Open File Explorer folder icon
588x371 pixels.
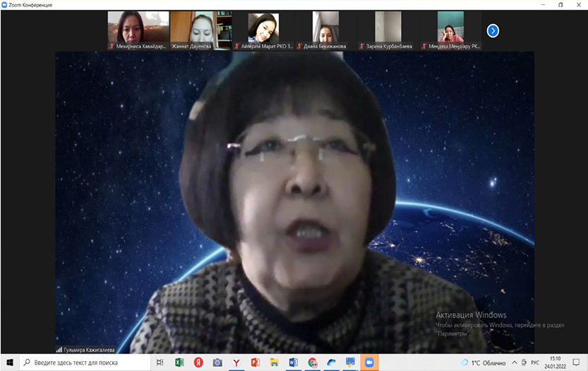tap(274, 363)
